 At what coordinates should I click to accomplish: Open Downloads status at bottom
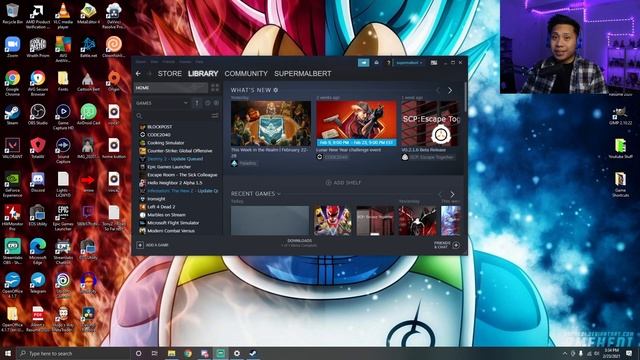click(300, 243)
